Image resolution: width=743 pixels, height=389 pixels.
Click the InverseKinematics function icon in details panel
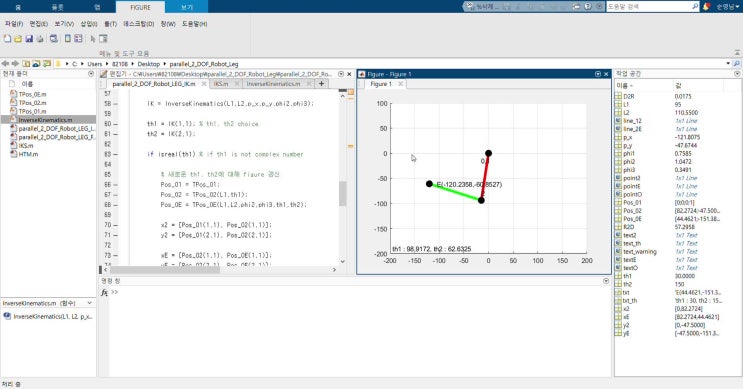[7, 316]
